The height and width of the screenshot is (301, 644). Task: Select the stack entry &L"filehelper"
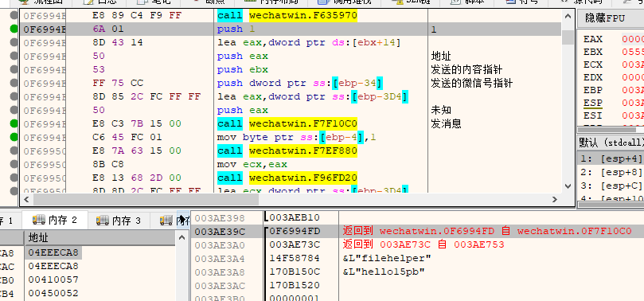click(x=387, y=258)
